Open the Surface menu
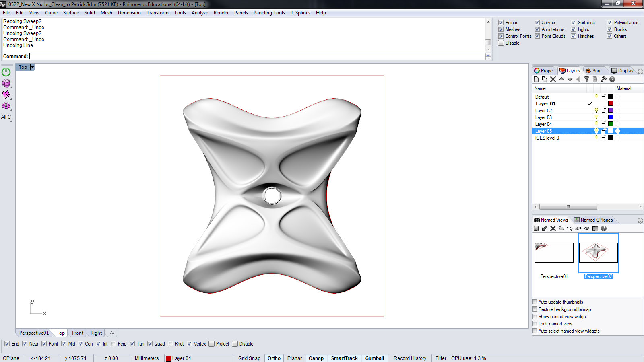The image size is (644, 362). tap(71, 13)
